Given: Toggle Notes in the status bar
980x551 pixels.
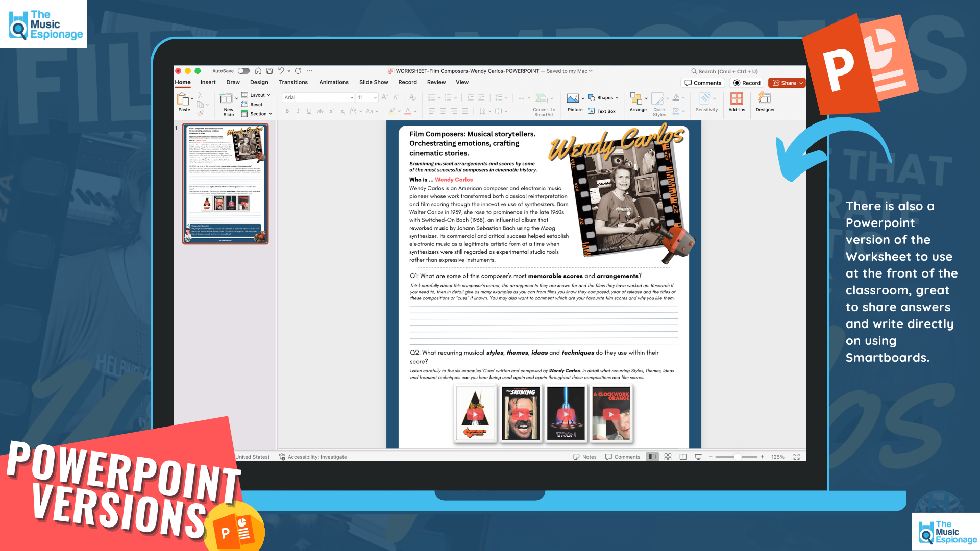Looking at the screenshot, I should [x=585, y=457].
